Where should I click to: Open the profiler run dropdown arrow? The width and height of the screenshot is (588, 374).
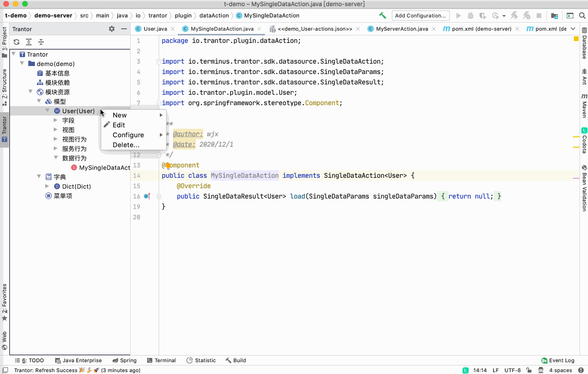pos(504,16)
